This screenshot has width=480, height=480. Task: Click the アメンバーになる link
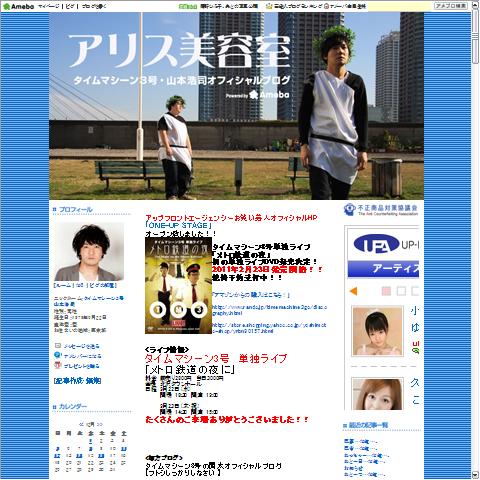pos(82,356)
